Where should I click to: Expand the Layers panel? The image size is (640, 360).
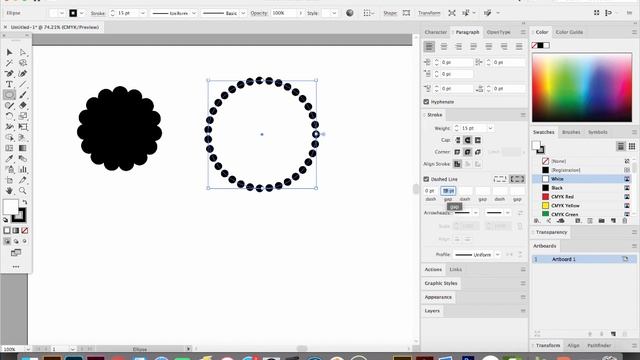432,311
